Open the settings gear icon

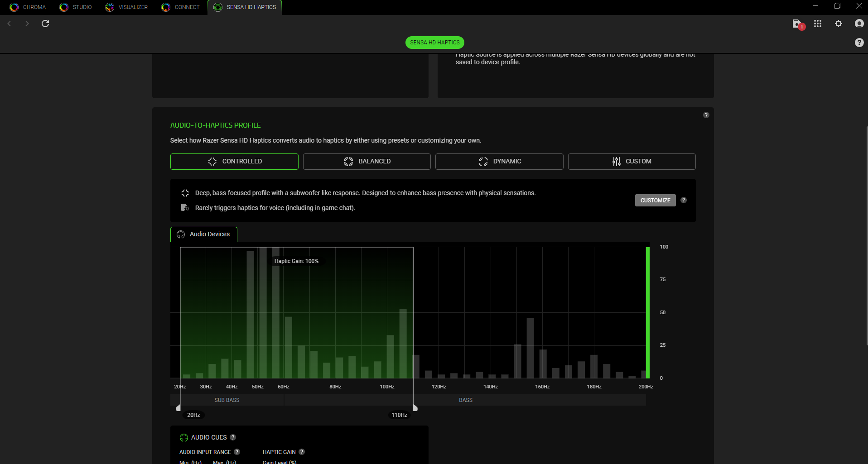[x=839, y=24]
